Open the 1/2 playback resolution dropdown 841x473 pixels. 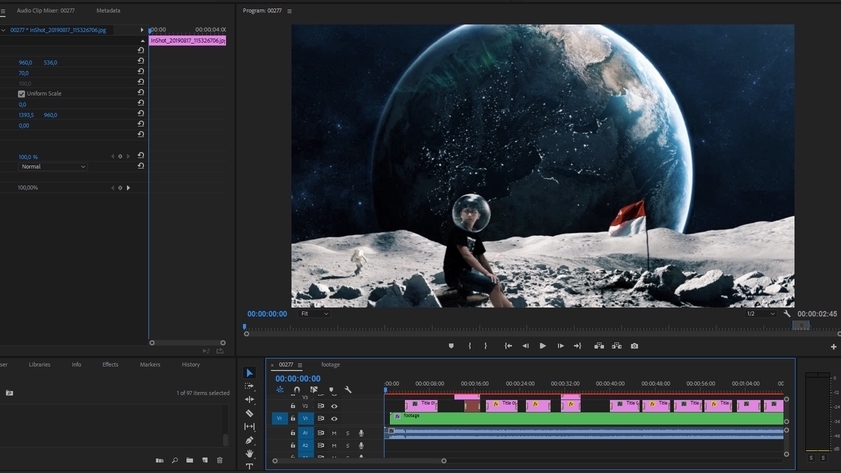760,314
